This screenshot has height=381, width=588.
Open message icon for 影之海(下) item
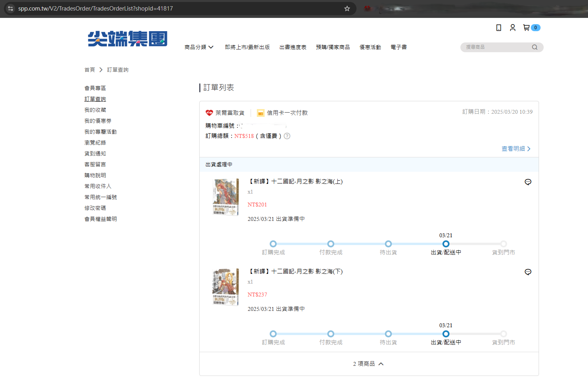click(528, 272)
